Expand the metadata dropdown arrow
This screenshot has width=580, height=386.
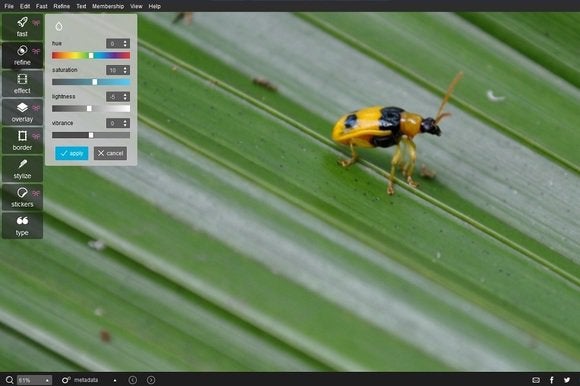115,380
